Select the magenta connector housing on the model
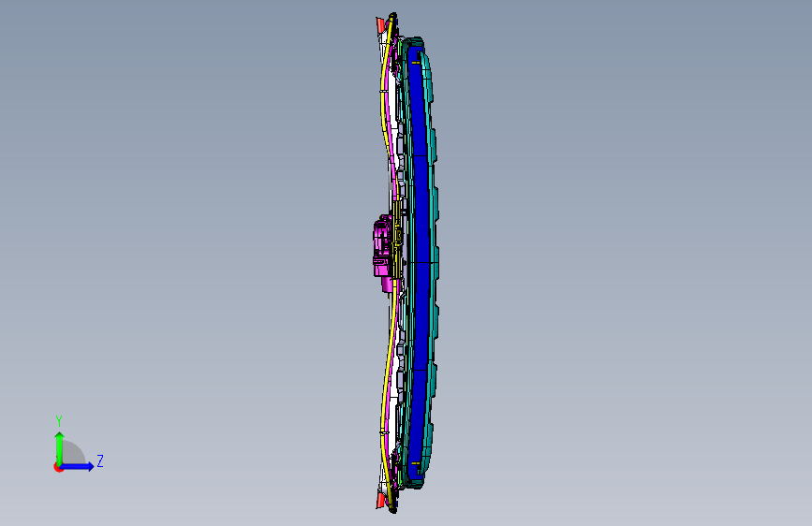The width and height of the screenshot is (812, 526). 383,253
